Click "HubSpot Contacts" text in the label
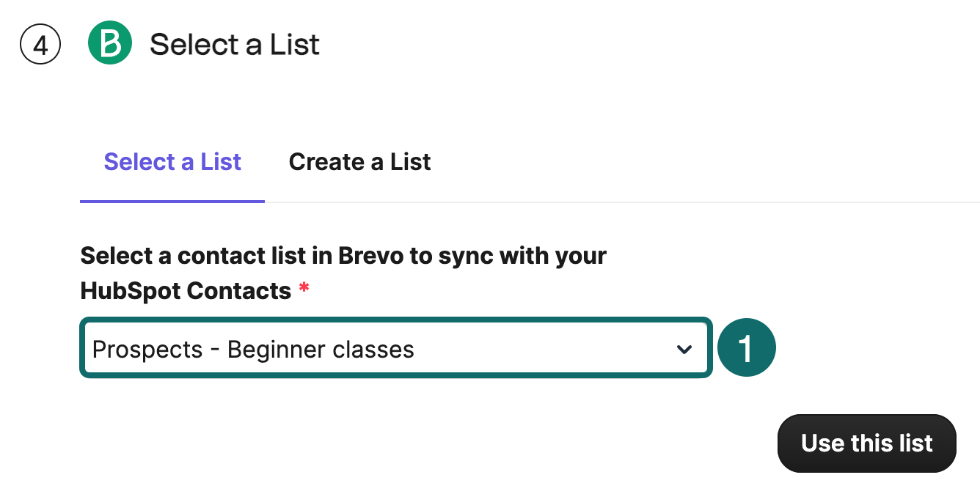The width and height of the screenshot is (980, 494). coord(186,291)
